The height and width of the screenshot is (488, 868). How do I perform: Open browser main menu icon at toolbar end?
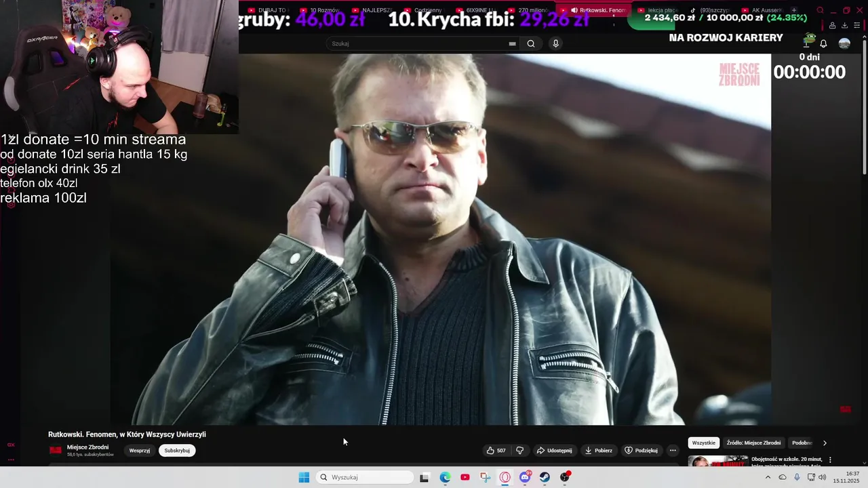(856, 25)
